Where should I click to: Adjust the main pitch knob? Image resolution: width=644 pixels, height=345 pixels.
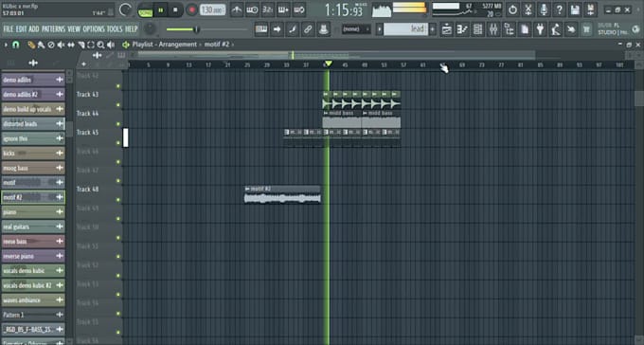[150, 28]
